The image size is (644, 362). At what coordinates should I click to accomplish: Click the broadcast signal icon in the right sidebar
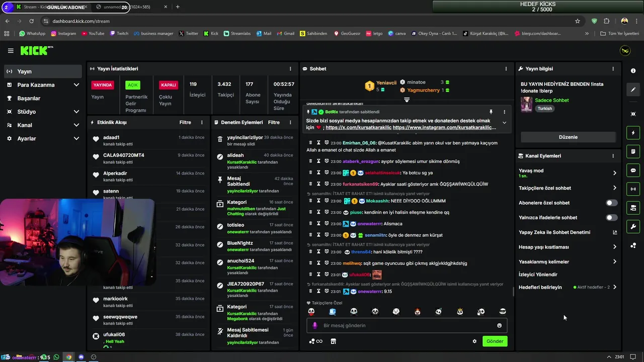(x=633, y=189)
